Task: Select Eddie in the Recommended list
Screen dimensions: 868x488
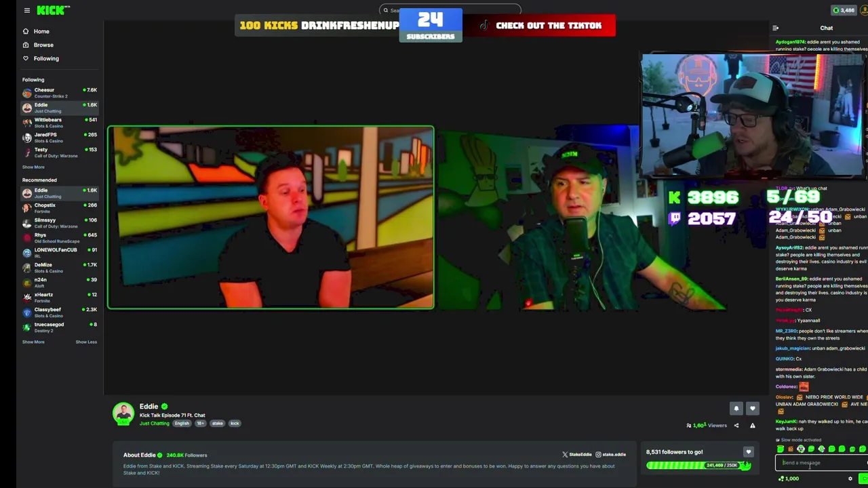Action: click(x=60, y=193)
